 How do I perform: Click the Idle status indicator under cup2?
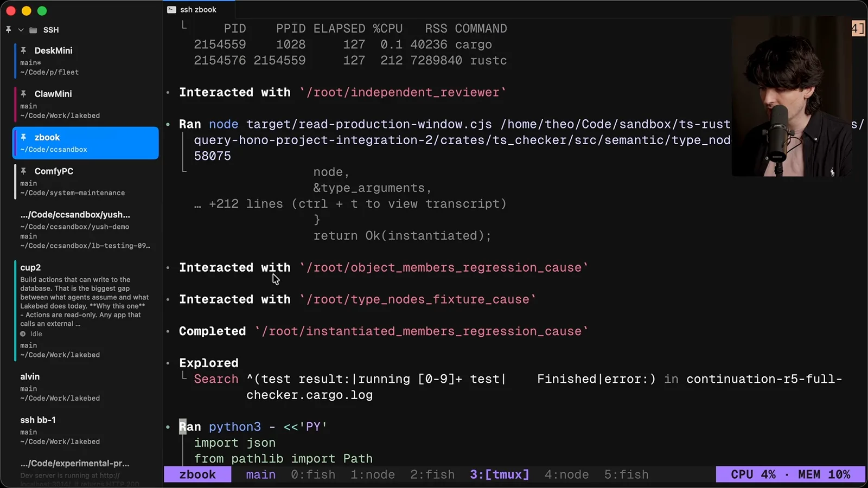31,334
